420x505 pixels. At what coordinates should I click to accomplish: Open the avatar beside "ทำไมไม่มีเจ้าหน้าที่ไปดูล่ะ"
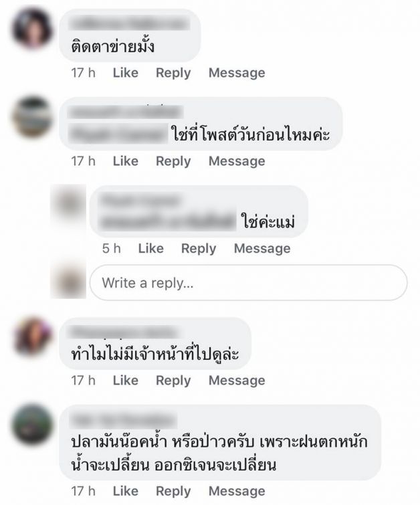pyautogui.click(x=32, y=337)
